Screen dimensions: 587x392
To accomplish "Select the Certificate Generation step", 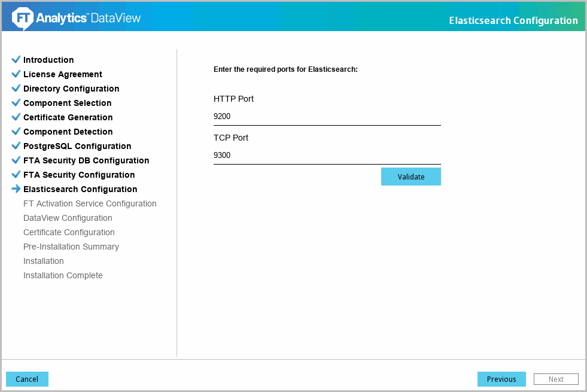I will click(x=68, y=117).
